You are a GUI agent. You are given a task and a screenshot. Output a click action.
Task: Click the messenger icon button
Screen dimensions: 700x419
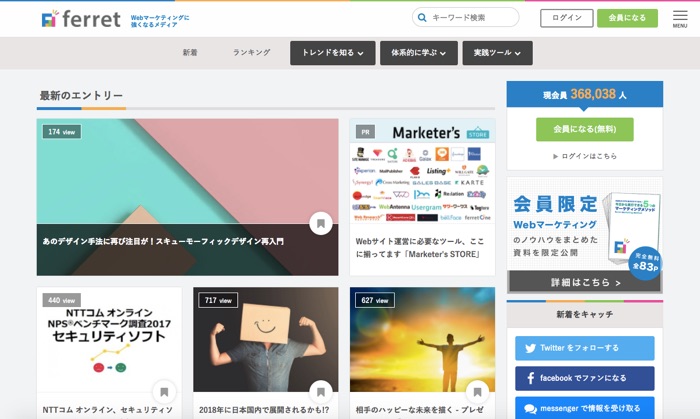point(530,408)
